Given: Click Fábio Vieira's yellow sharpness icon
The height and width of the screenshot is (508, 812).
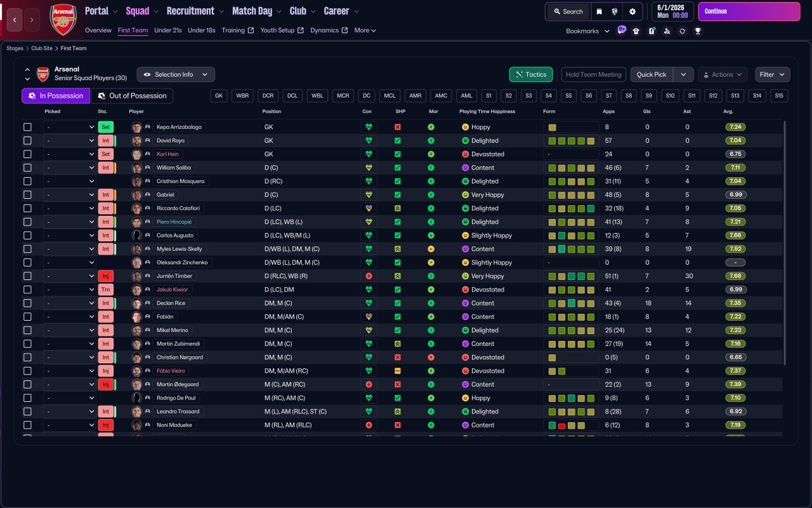Looking at the screenshot, I should point(398,371).
